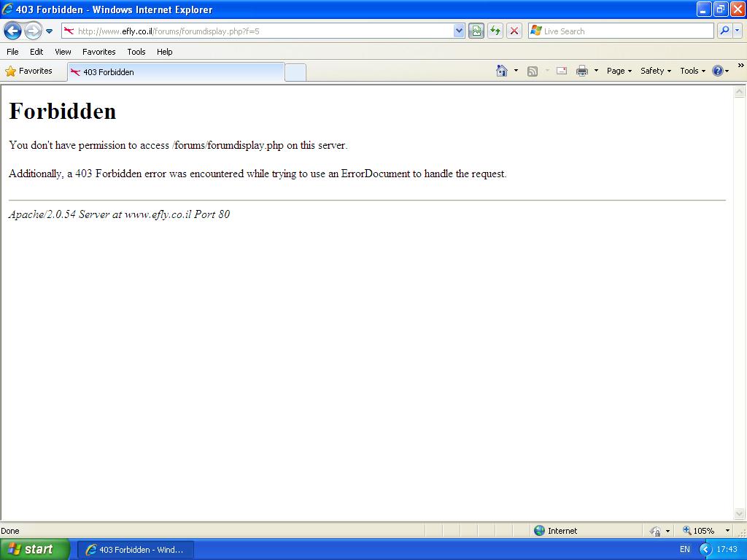
Task: Click the Read Mail envelope icon
Action: click(562, 71)
